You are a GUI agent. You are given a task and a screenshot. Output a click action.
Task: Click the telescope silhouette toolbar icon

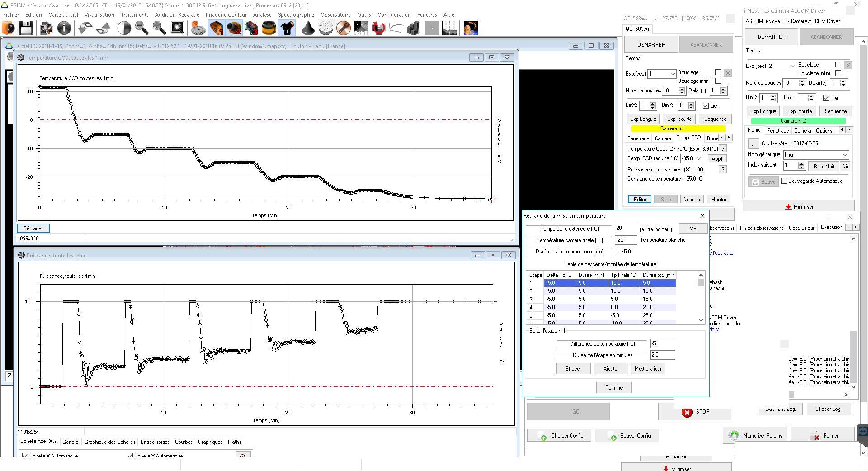tap(288, 29)
